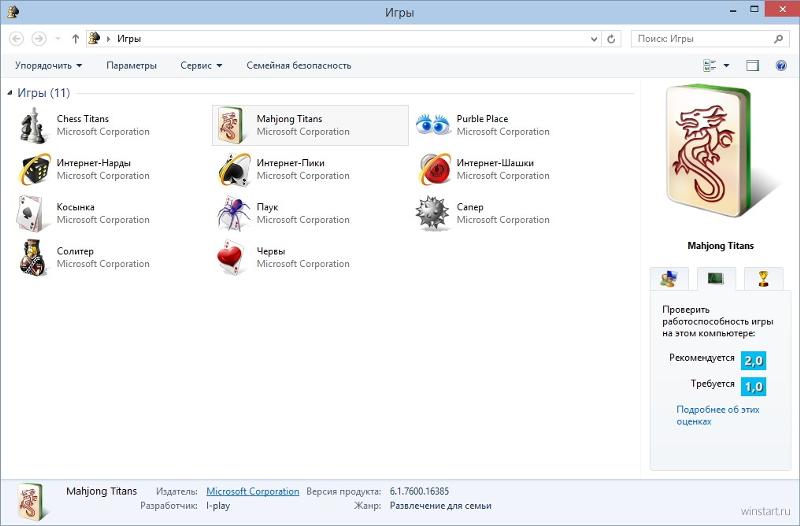Click the Игры address bar breadcrumb

click(129, 39)
